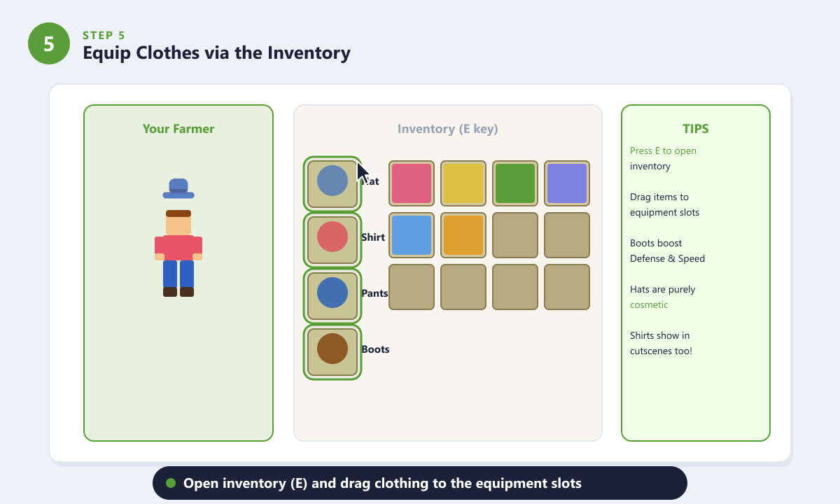Screen dimensions: 840x504
Task: Click the green 'cosmetic' word
Action: (x=649, y=305)
